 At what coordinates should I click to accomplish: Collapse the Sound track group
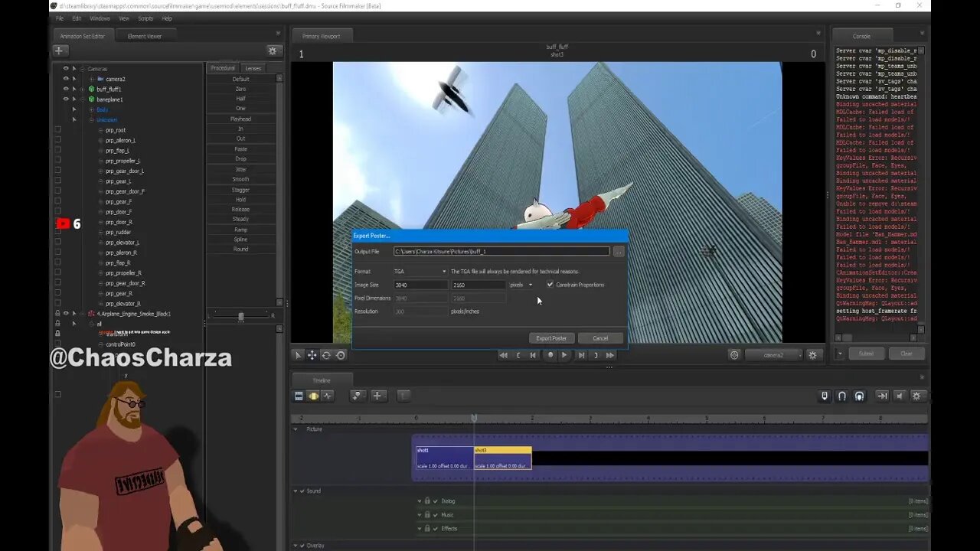pos(296,491)
